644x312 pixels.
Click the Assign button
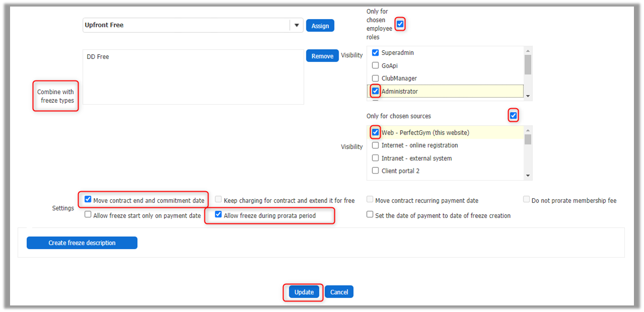320,26
